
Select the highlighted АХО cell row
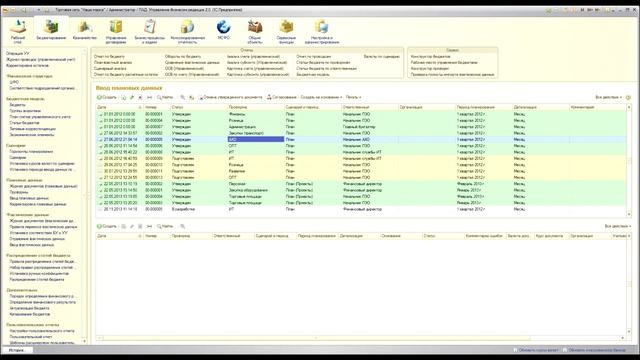coord(256,140)
